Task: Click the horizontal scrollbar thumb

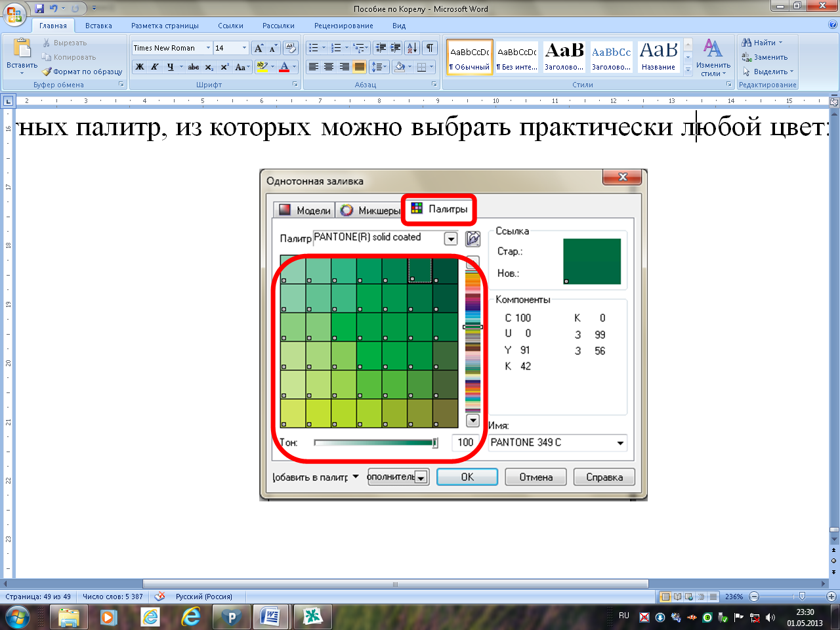Action: coord(396,583)
